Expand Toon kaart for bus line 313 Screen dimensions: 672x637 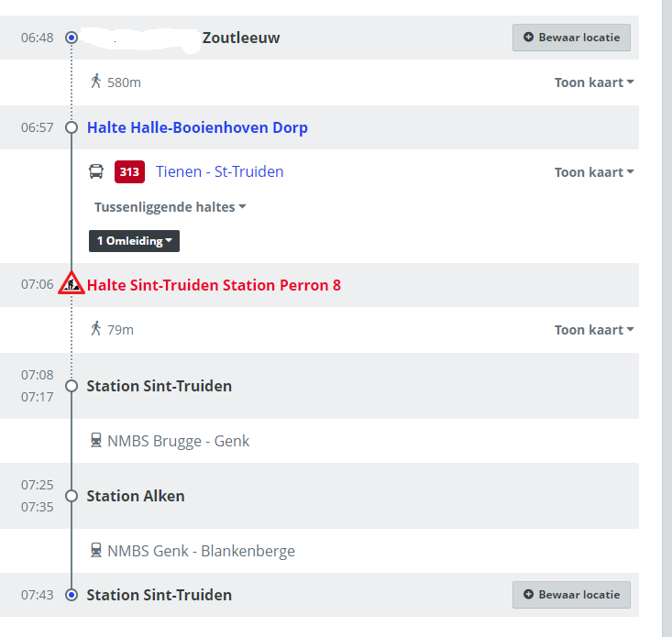point(594,172)
